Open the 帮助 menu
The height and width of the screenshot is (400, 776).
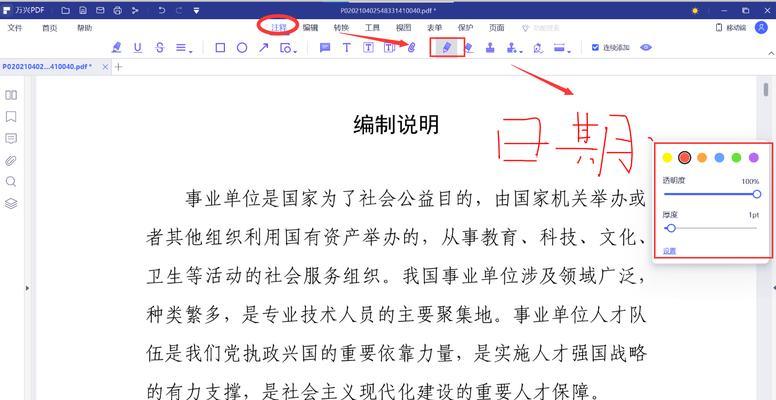tap(85, 28)
